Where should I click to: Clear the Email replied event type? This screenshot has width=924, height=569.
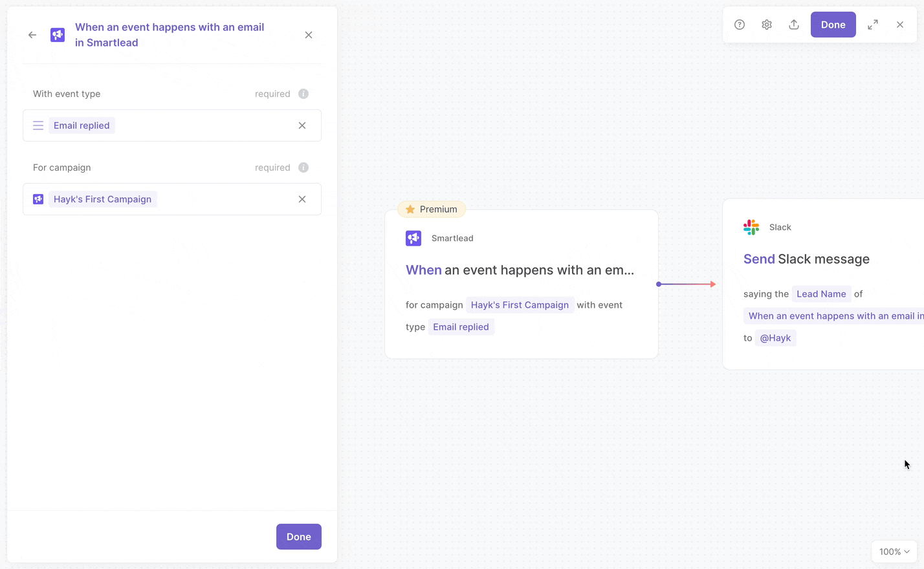302,125
